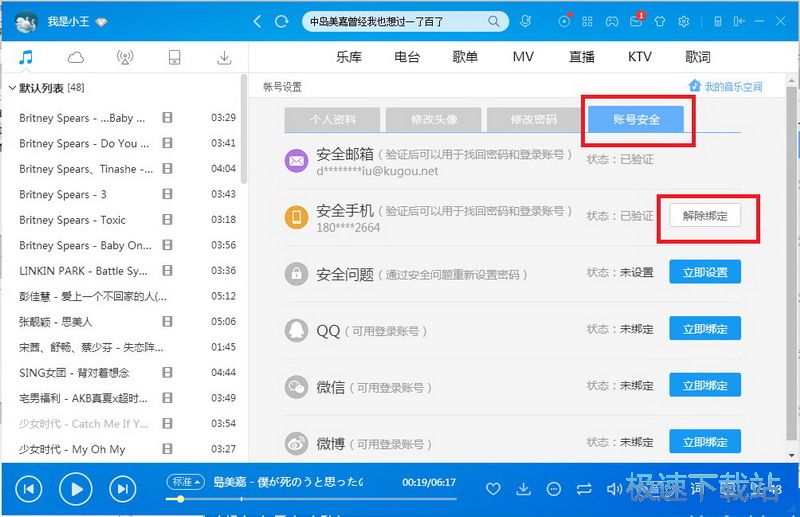The width and height of the screenshot is (800, 517).
Task: Open the 乐库 tab
Action: click(349, 57)
